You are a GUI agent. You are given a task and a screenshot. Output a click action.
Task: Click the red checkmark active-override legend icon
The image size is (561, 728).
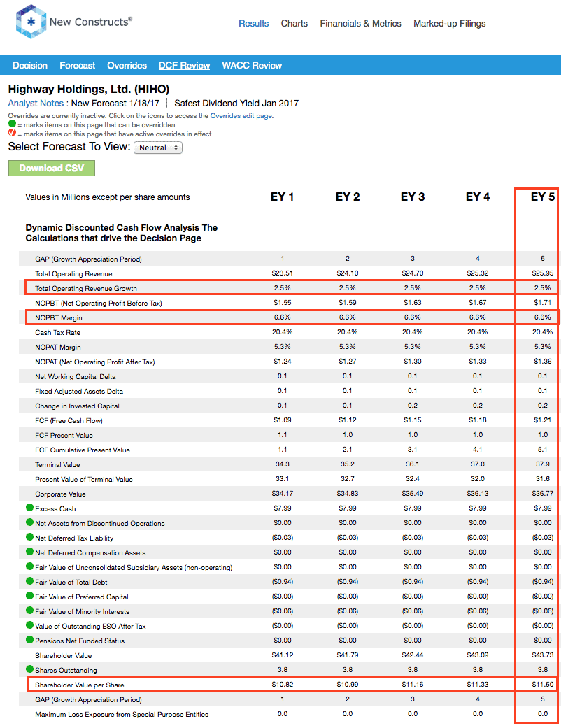pos(12,133)
